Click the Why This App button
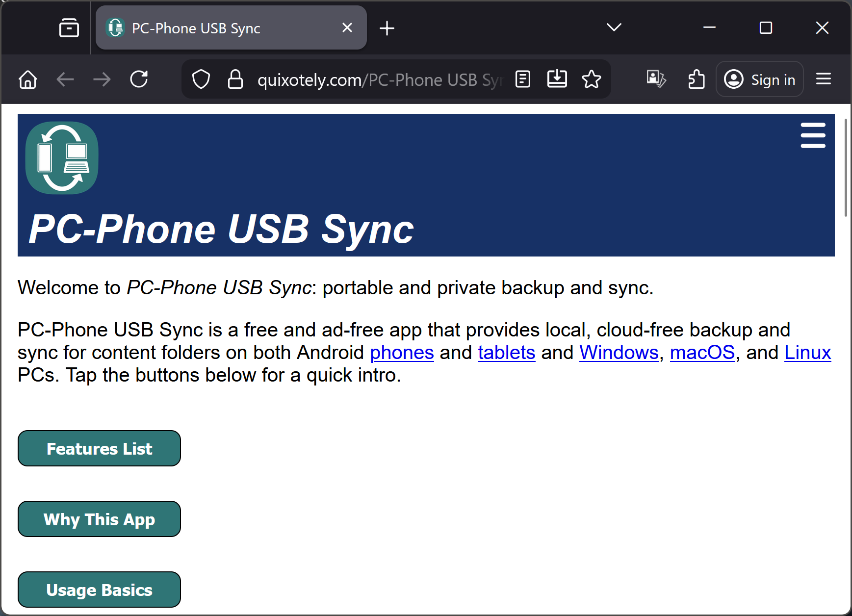 (x=99, y=519)
